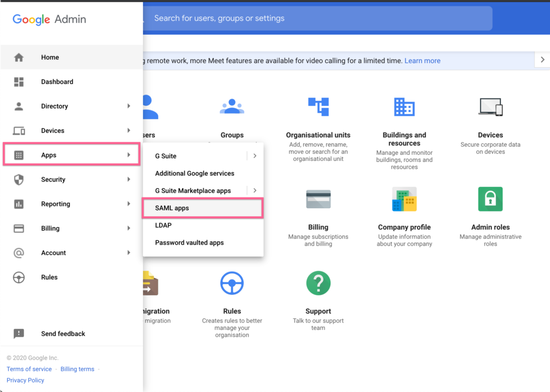
Task: Open the Privacy Policy link
Action: 25,380
